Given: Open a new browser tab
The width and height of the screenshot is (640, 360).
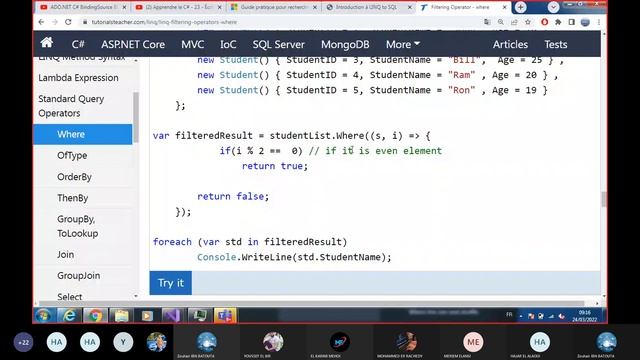Looking at the screenshot, I should 520,7.
